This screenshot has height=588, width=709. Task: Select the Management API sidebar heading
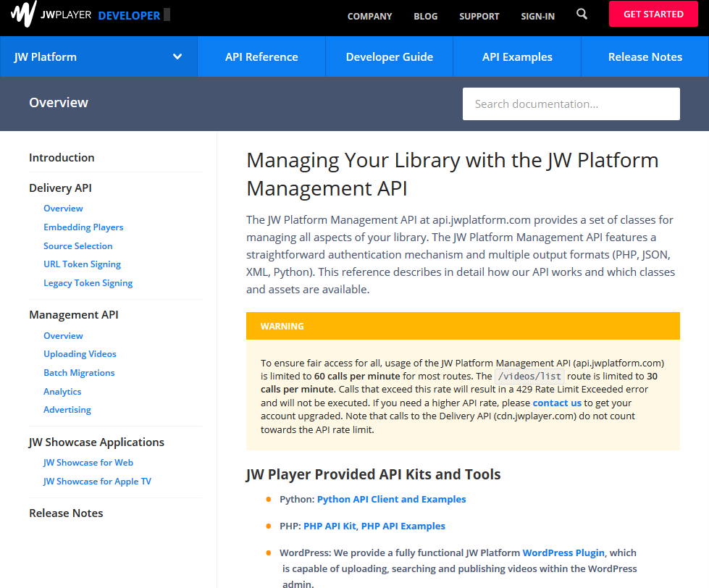(x=74, y=314)
